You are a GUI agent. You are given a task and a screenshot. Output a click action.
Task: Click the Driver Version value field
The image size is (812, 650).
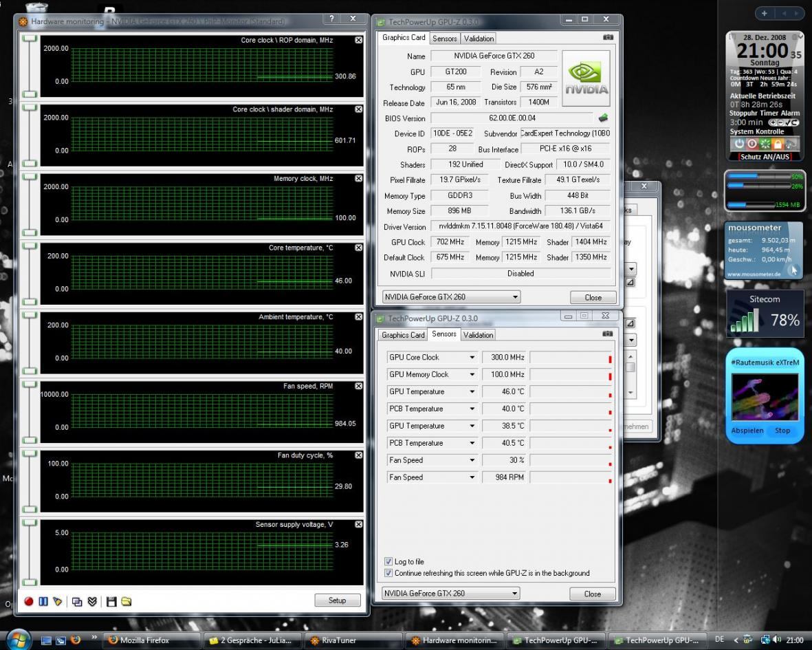tap(521, 226)
